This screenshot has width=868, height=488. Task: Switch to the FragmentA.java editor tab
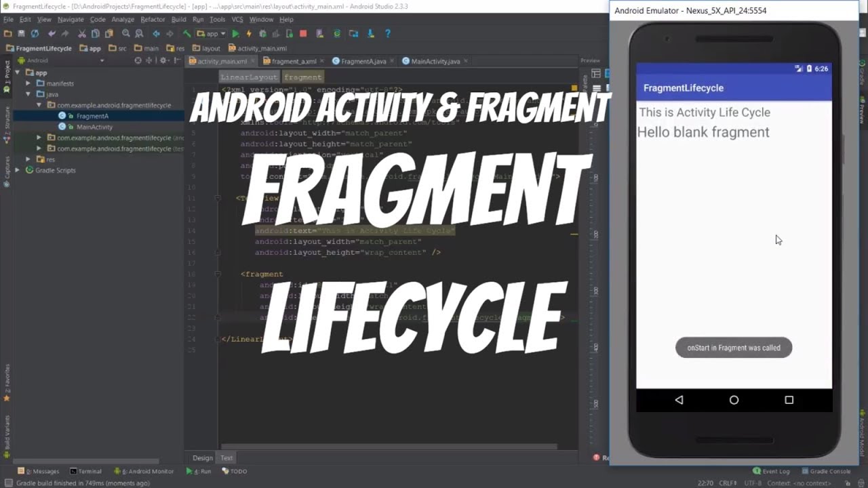pyautogui.click(x=363, y=61)
